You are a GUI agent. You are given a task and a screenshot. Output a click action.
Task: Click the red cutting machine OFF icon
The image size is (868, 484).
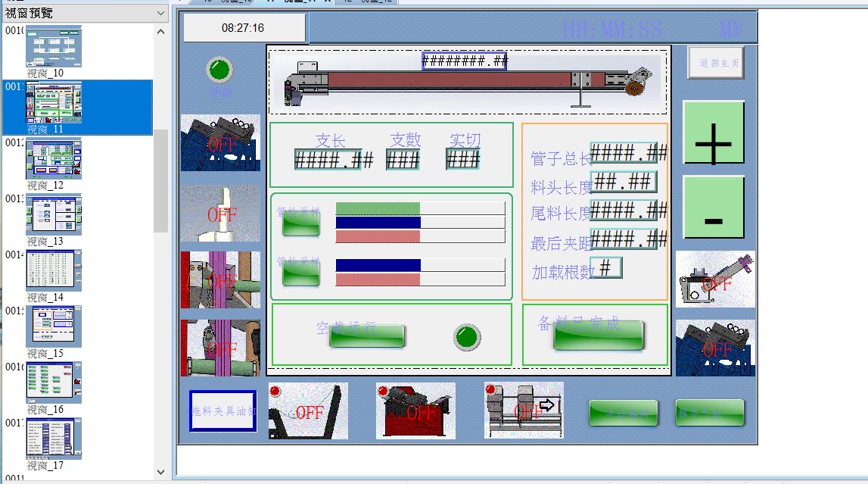pos(415,411)
